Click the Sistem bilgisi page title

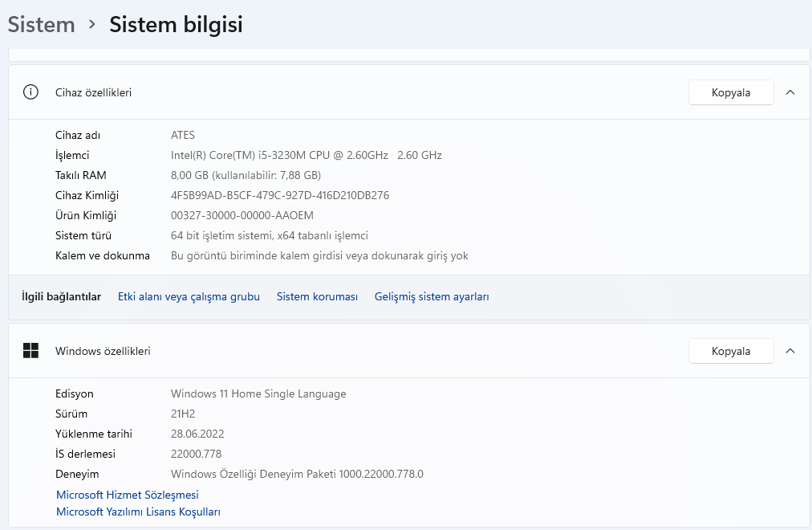[x=176, y=24]
